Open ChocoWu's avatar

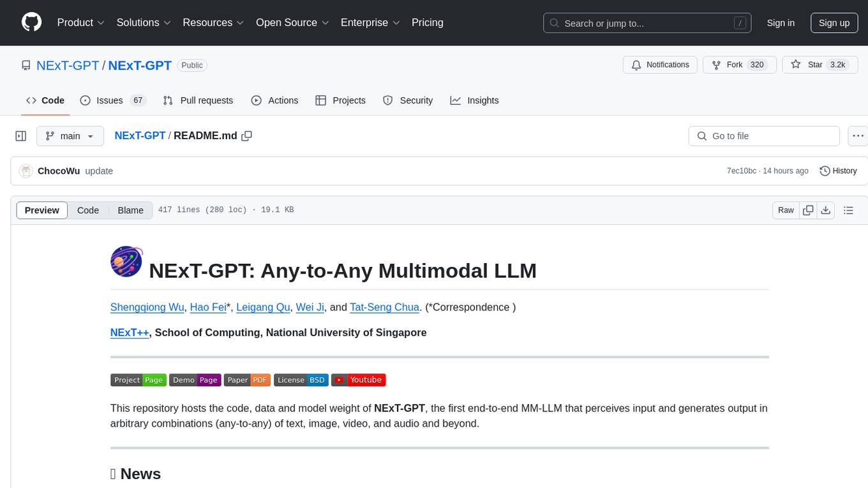pyautogui.click(x=26, y=171)
